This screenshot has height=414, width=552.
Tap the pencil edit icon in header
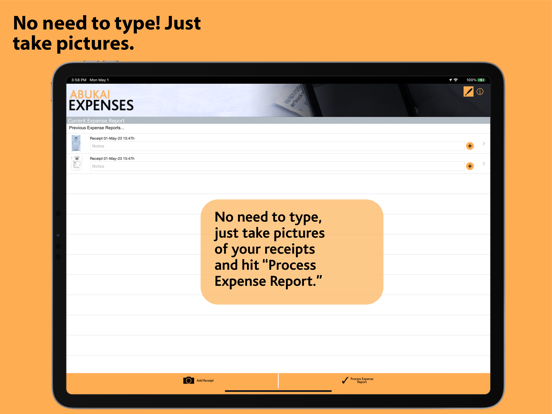468,92
